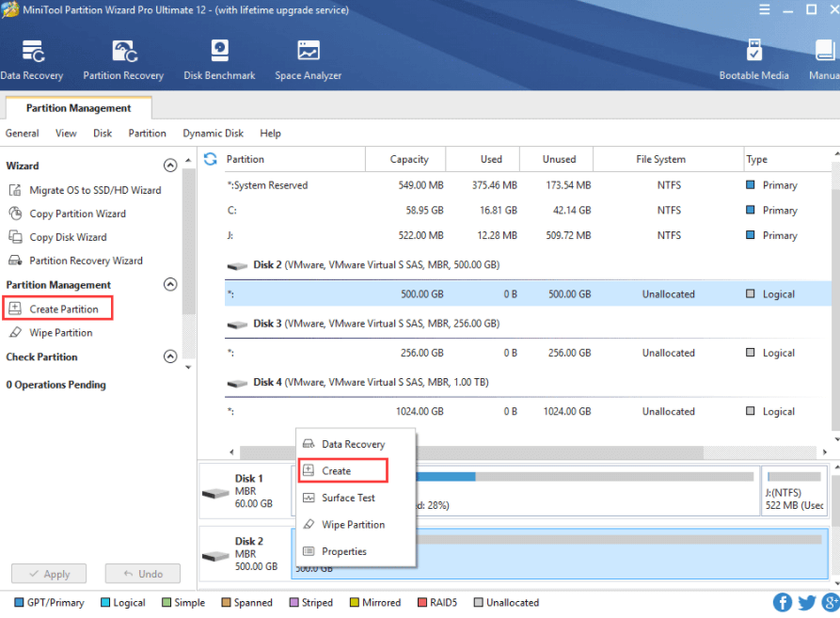This screenshot has width=840, height=618.
Task: Expand the Check Partition section
Action: 170,357
